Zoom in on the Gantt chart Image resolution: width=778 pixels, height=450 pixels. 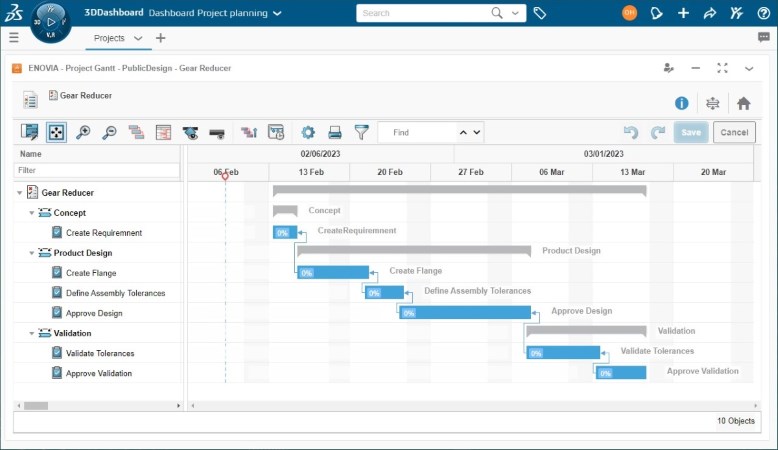point(83,132)
